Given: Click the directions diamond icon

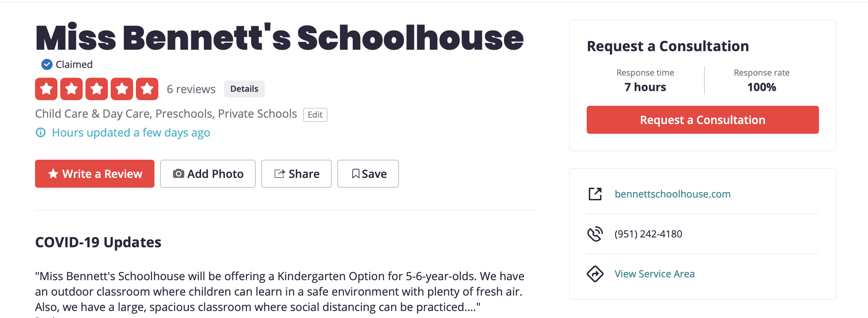Looking at the screenshot, I should (x=595, y=274).
